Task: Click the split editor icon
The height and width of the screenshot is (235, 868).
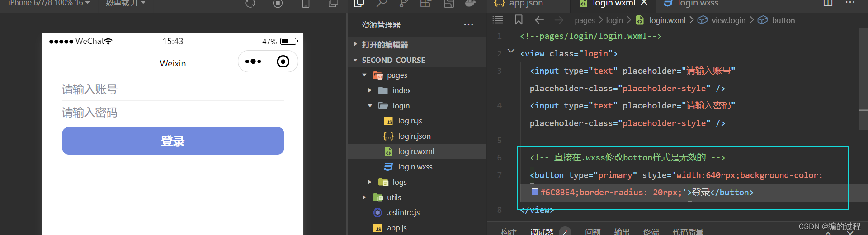Action: 828,3
